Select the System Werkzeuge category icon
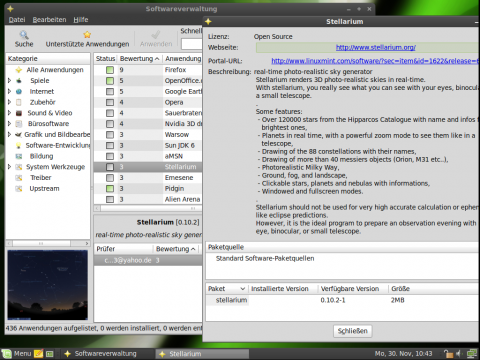This screenshot has height=360, width=480. click(19, 167)
